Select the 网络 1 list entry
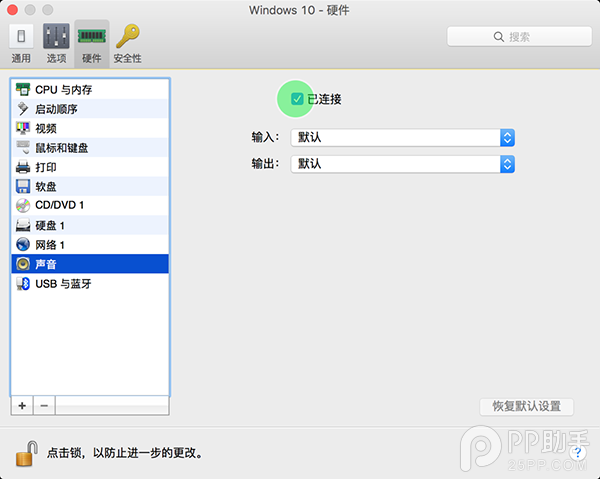This screenshot has height=479, width=600. tap(90, 244)
